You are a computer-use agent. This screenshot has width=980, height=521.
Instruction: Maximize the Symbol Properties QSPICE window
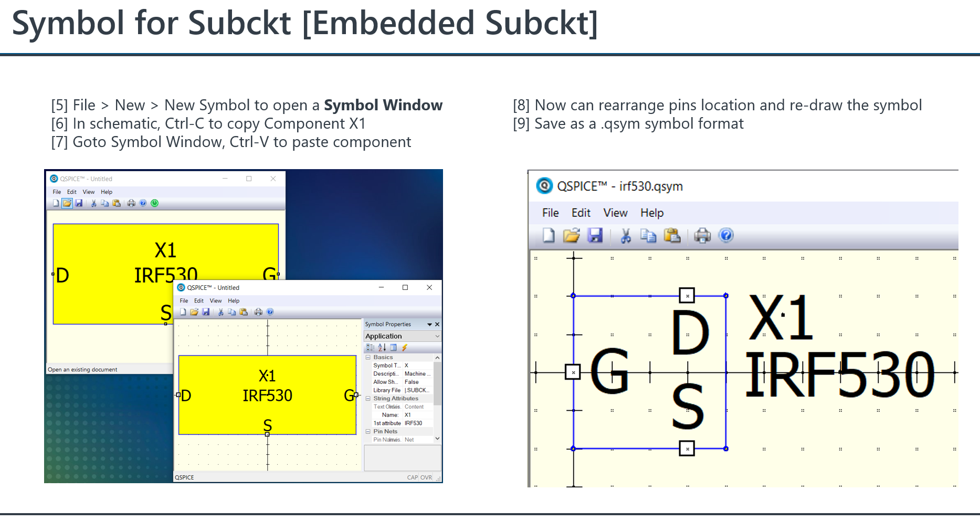pyautogui.click(x=405, y=287)
